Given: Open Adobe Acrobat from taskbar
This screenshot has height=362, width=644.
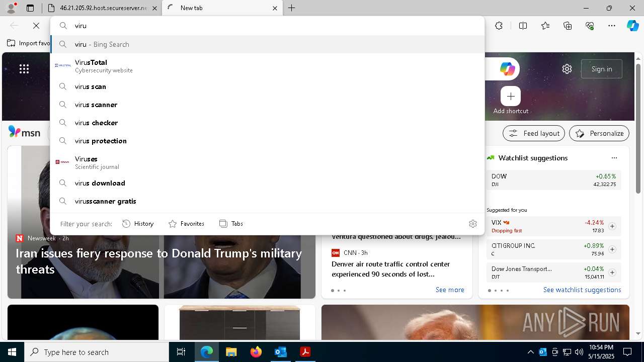Looking at the screenshot, I should 305,352.
